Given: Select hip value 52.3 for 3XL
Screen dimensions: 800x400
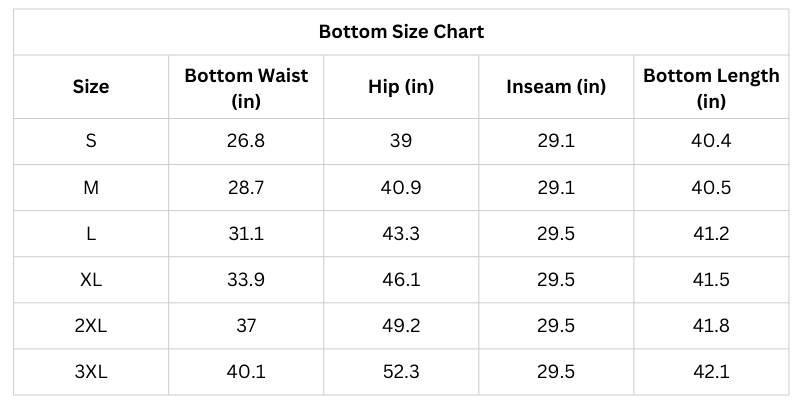Looking at the screenshot, I should click(x=401, y=372).
